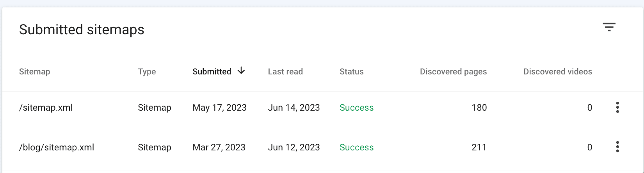Open more options for /blog/sitemap.xml row

(x=617, y=147)
